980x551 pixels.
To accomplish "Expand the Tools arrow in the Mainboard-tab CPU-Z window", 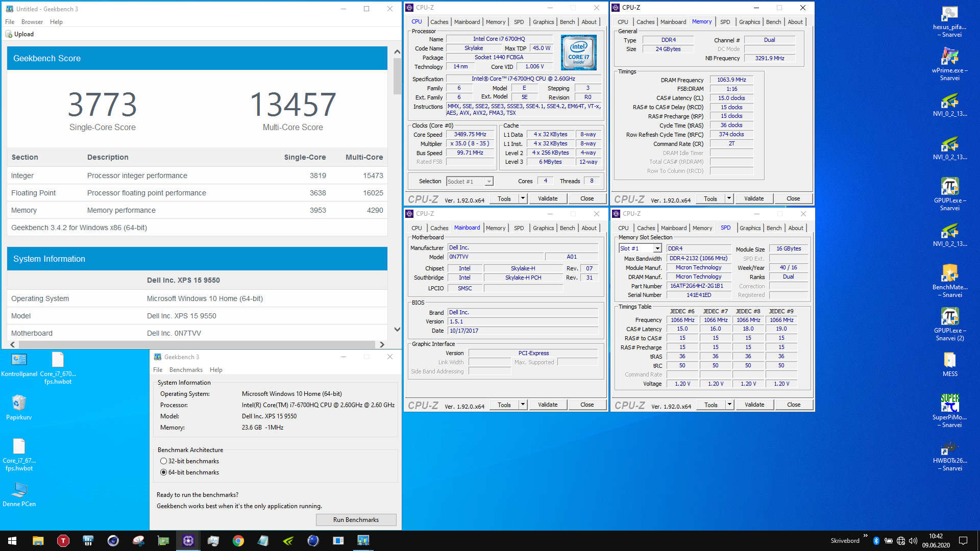I will tap(523, 405).
